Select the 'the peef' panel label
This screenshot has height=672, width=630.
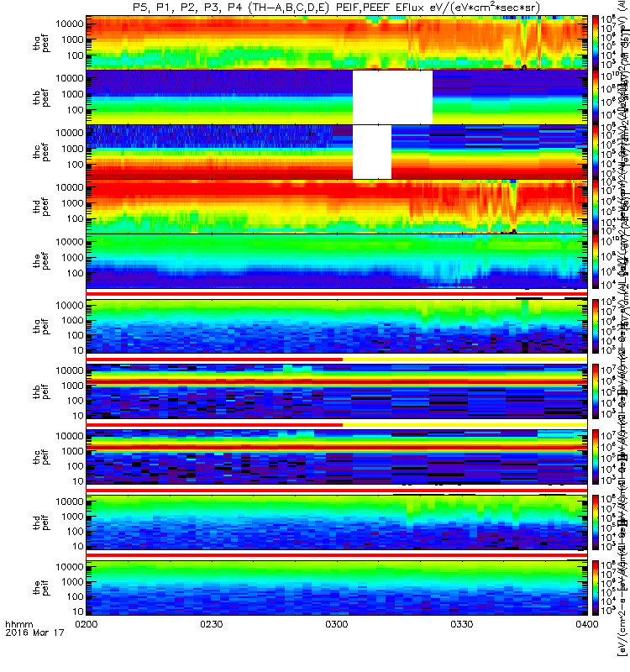point(41,261)
